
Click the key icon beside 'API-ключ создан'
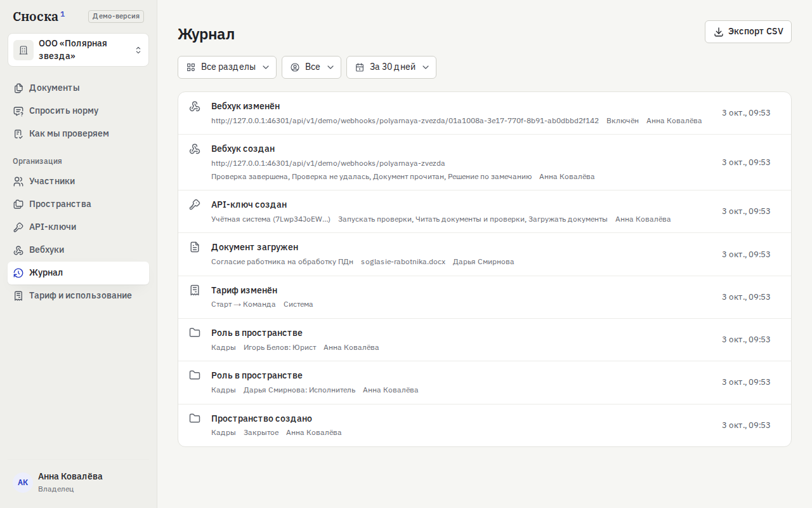[x=195, y=204]
